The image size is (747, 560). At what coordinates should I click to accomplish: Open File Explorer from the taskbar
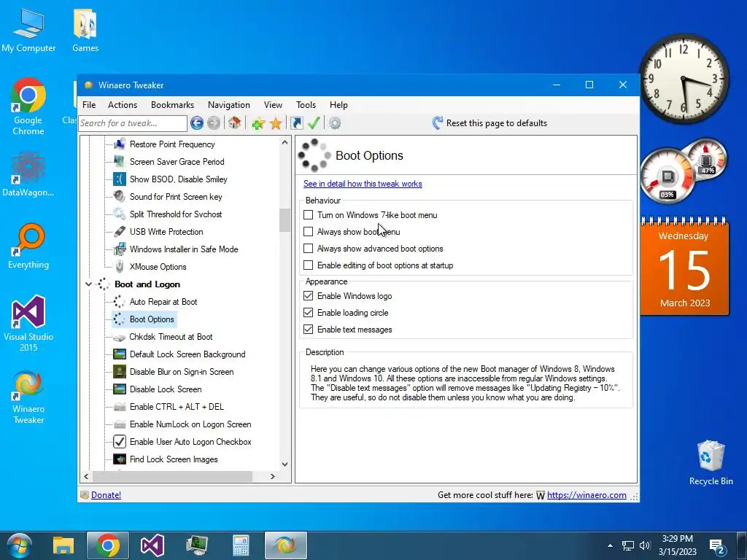coord(63,545)
